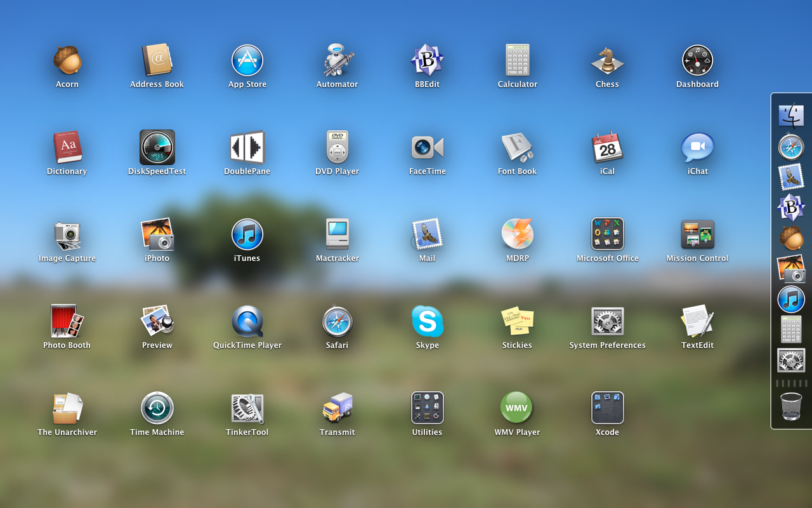Launch the Dictionary app
The image size is (812, 508).
(x=67, y=147)
